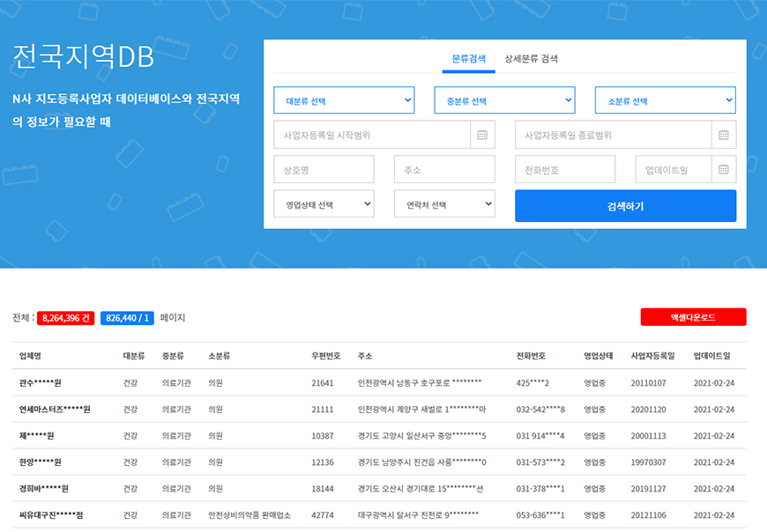The width and height of the screenshot is (767, 532).
Task: Open the 영업상태 선택 dropdown
Action: (324, 203)
